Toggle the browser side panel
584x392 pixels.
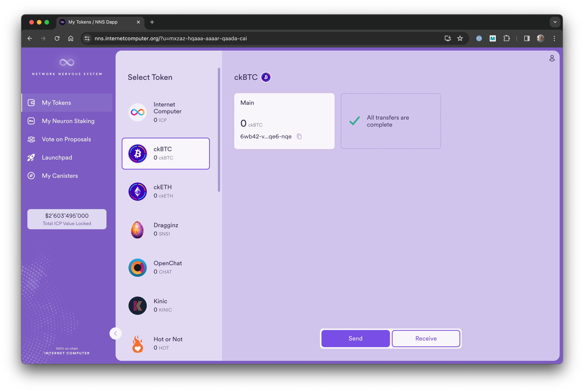[527, 39]
